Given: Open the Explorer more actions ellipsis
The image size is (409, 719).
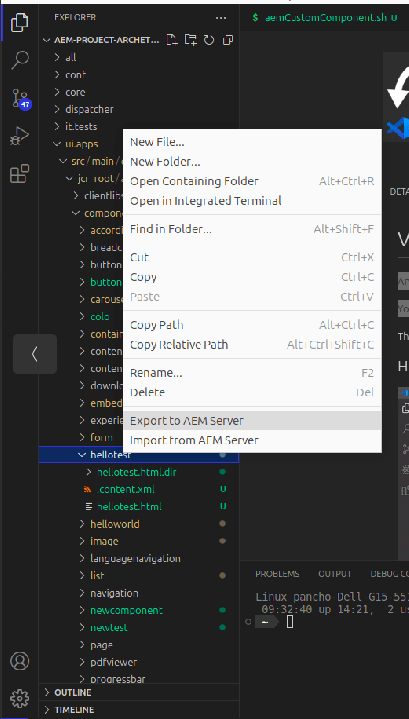Looking at the screenshot, I should 221,18.
